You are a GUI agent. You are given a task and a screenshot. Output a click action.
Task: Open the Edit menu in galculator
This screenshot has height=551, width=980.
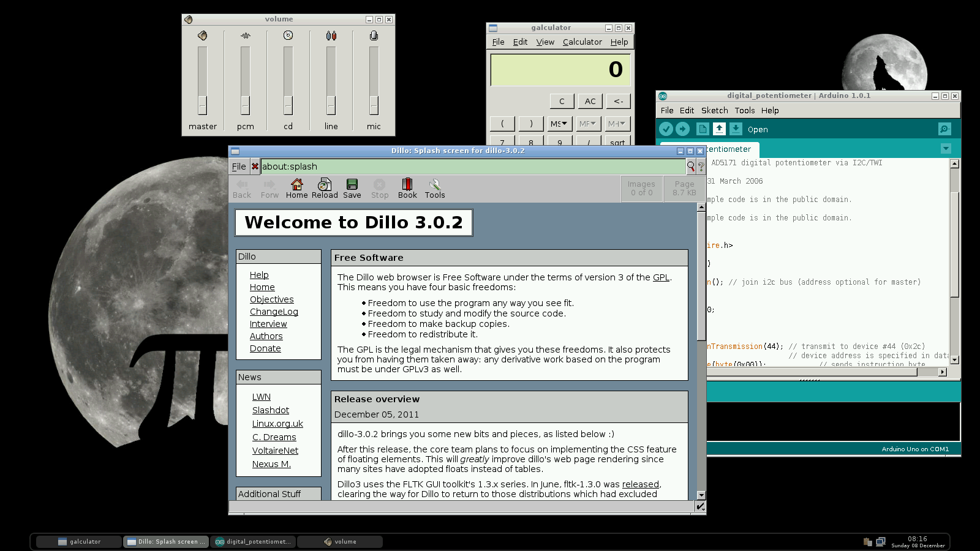[520, 42]
